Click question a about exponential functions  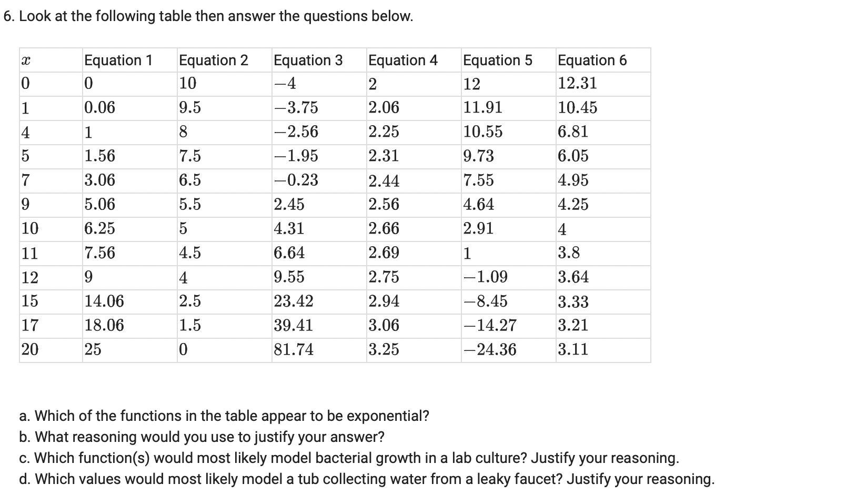[x=224, y=416]
